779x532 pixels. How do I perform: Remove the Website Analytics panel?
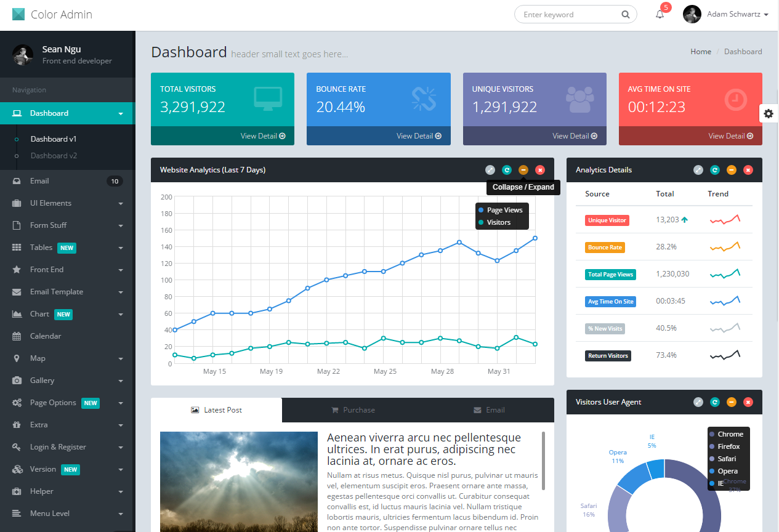click(540, 170)
